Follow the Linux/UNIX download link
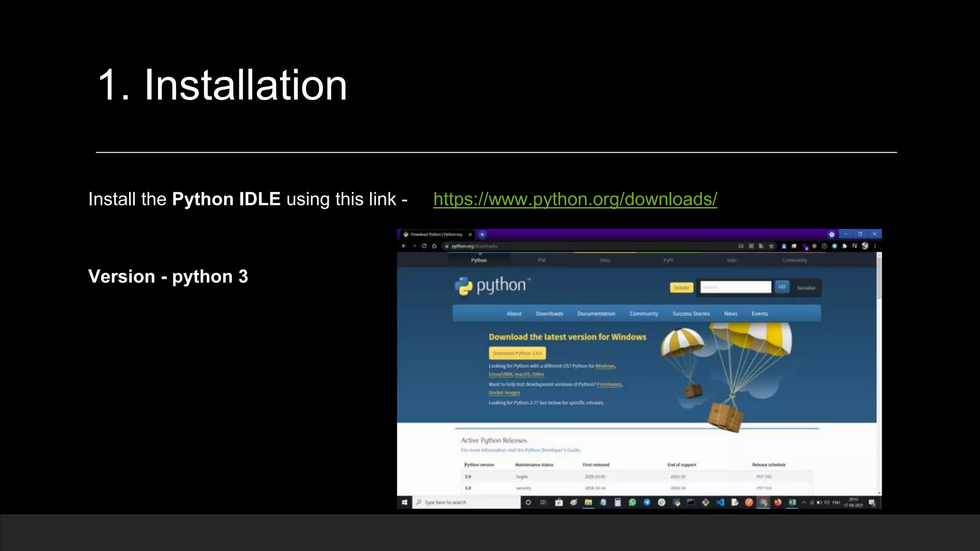Image resolution: width=980 pixels, height=551 pixels. click(501, 375)
